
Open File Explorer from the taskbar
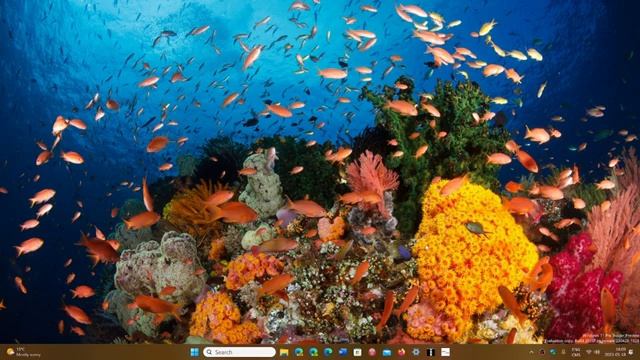coord(284,352)
